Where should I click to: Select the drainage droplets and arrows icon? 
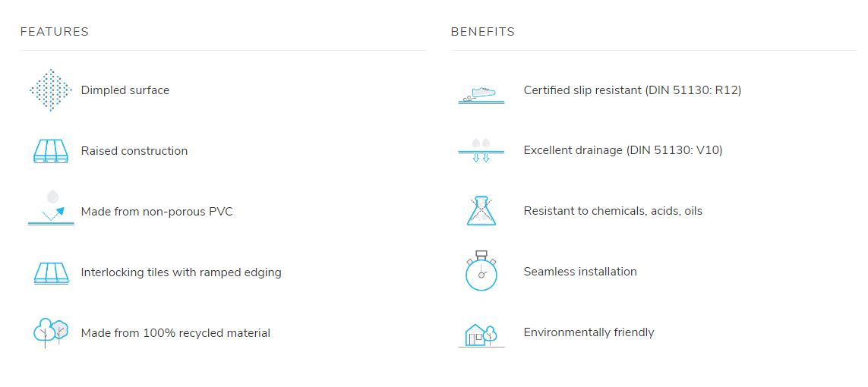(x=481, y=150)
